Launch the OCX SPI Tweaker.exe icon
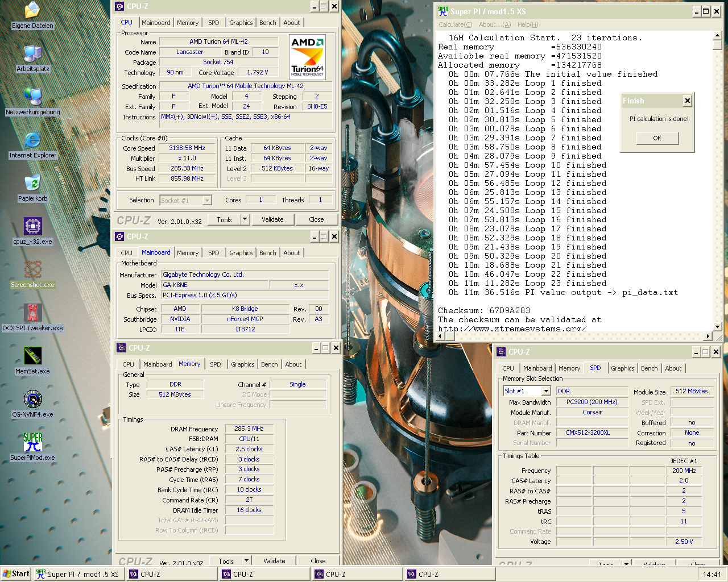This screenshot has height=582, width=728. coord(32,312)
